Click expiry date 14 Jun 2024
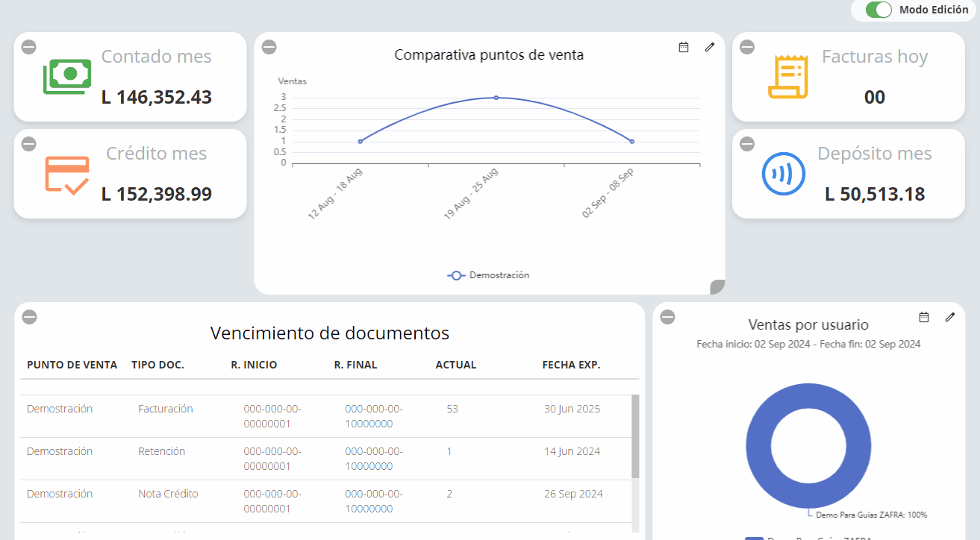980x540 pixels. 572,451
